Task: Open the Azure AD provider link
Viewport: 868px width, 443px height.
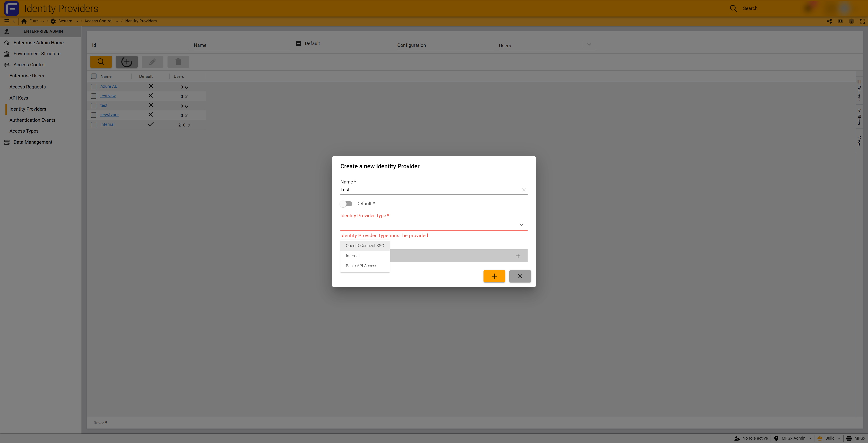Action: tap(109, 86)
